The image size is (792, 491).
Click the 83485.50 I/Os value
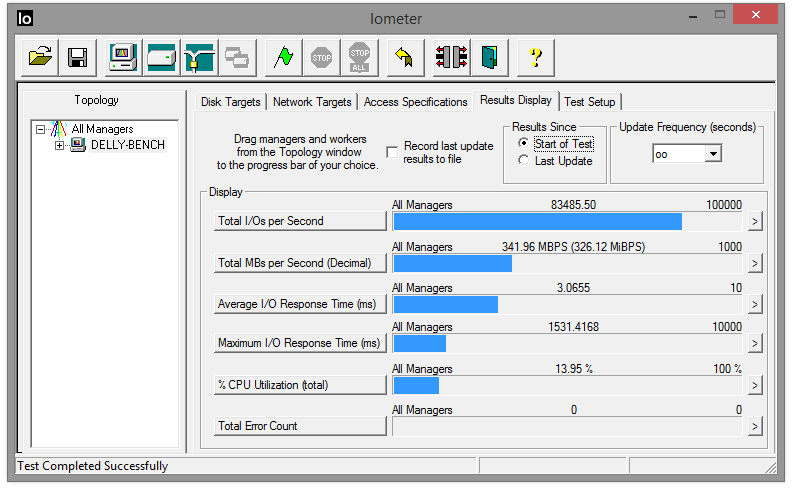pyautogui.click(x=573, y=205)
